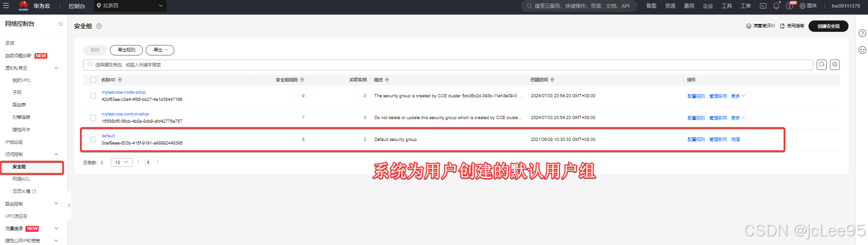This screenshot has width=868, height=245.
Task: Sort by 描述 column icon
Action: (x=387, y=80)
